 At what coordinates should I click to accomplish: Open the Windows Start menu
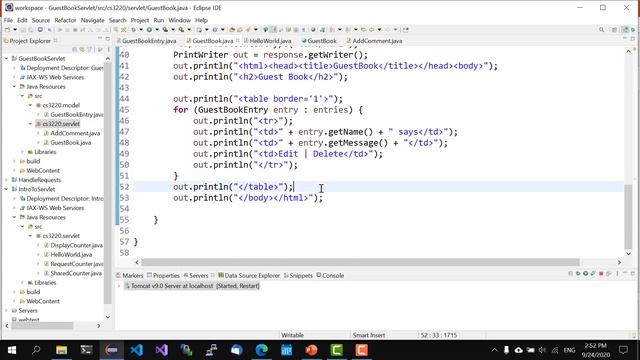[11, 350]
